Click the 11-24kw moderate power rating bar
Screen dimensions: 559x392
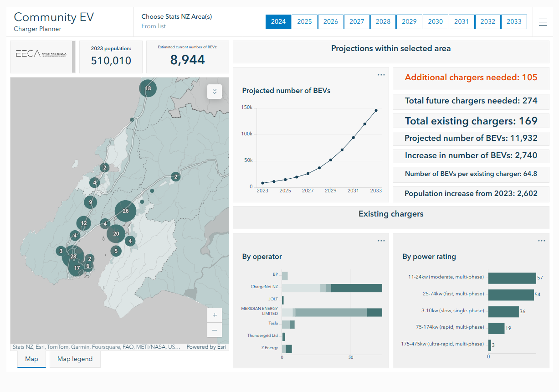(x=512, y=278)
